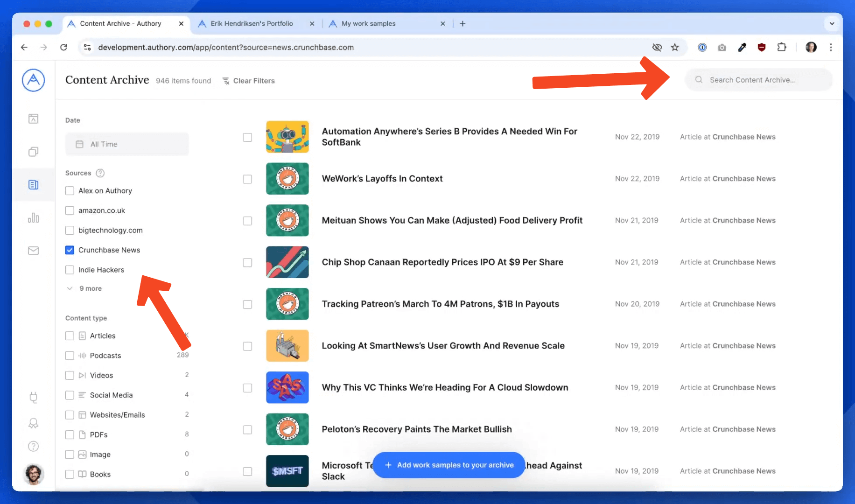
Task: Open the Extensions puzzle icon
Action: coord(782,47)
